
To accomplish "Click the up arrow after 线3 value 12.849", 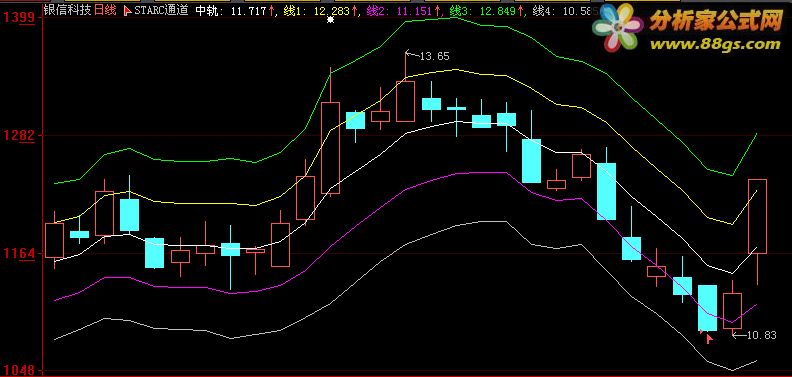I will pos(520,11).
